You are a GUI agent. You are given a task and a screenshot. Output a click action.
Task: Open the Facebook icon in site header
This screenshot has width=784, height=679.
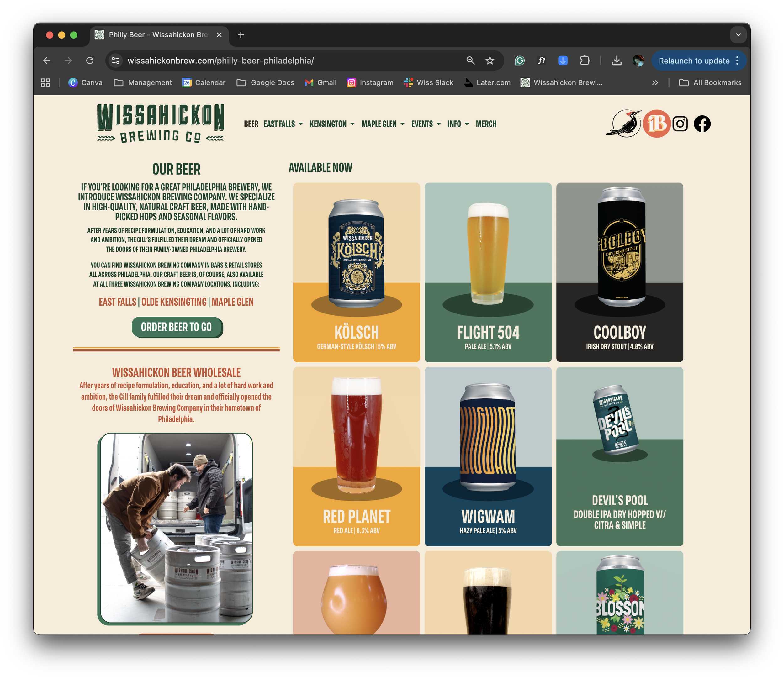tap(702, 124)
